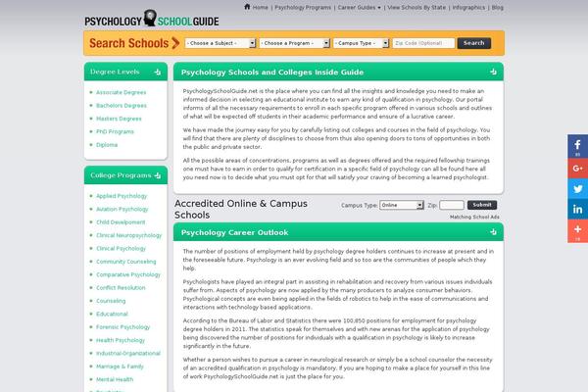This screenshot has width=588, height=392.
Task: Click the orange Search Schools arrow
Action: pyautogui.click(x=175, y=43)
